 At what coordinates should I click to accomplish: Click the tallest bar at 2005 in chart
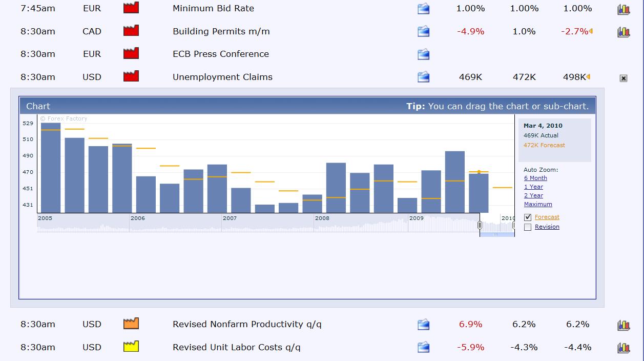point(51,168)
